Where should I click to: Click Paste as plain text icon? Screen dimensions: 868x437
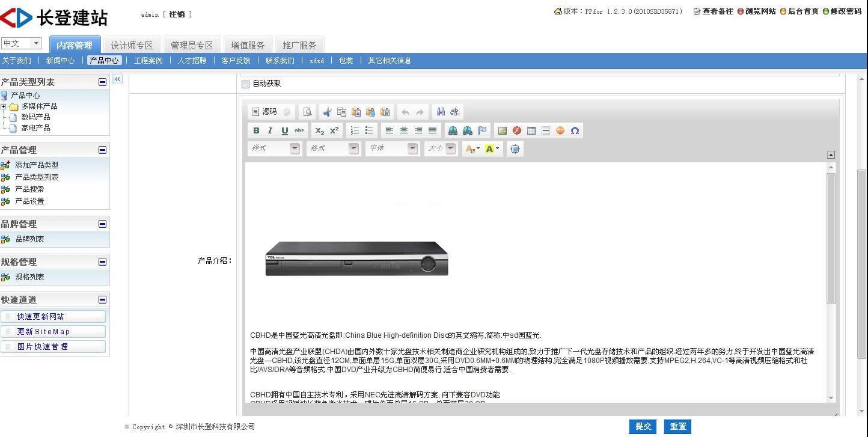coord(370,112)
